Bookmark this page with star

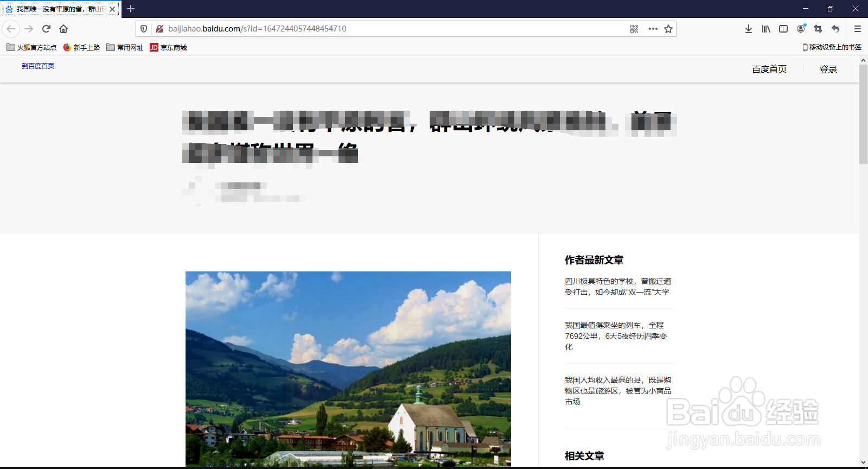pos(668,29)
